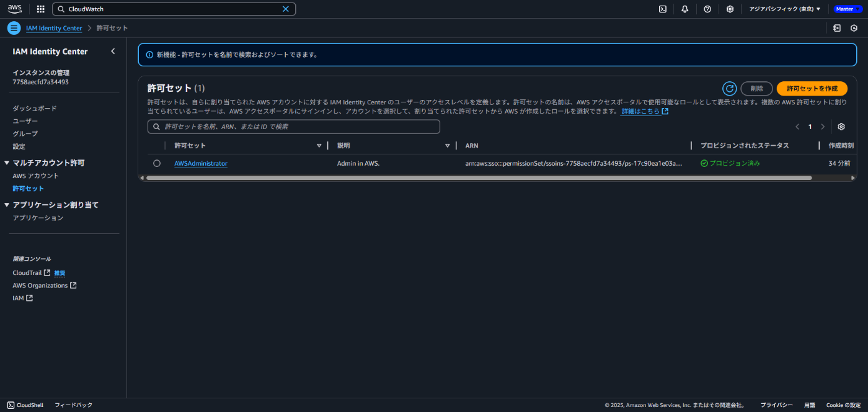This screenshot has width=868, height=412.
Task: Click the horizontal table scrollbar
Action: coord(479,178)
